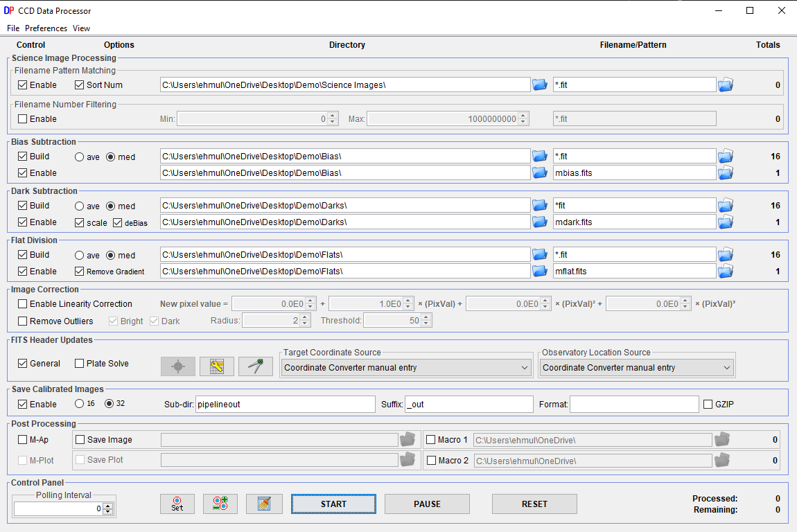Select 'ave' radio for Bias Subtraction
This screenshot has width=797, height=532.
(80, 157)
